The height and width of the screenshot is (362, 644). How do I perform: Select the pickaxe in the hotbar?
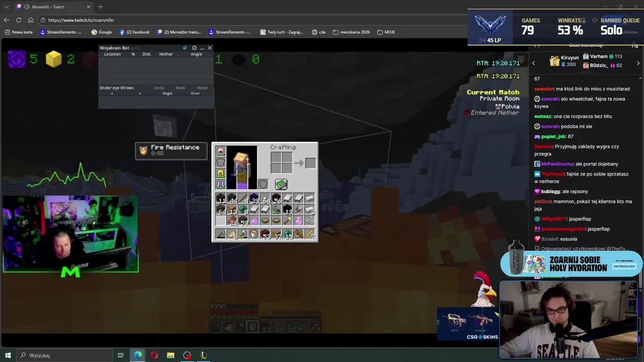(221, 234)
